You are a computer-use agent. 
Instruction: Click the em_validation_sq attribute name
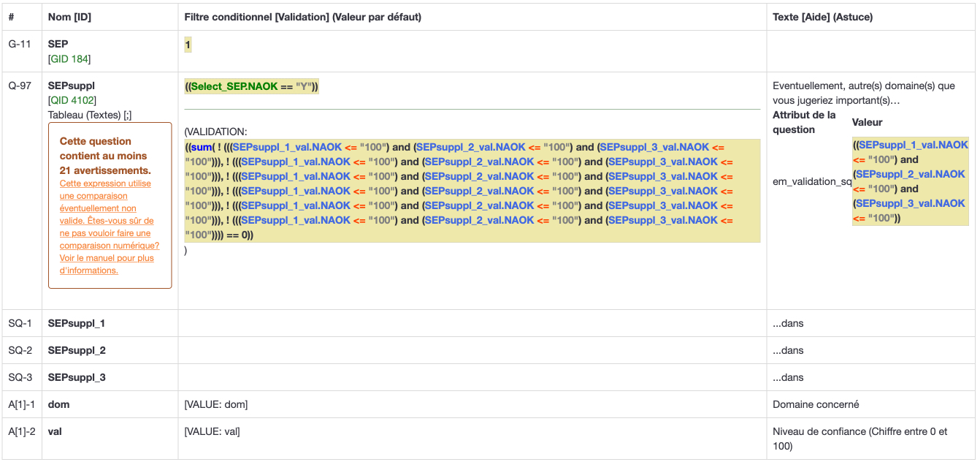coord(812,181)
